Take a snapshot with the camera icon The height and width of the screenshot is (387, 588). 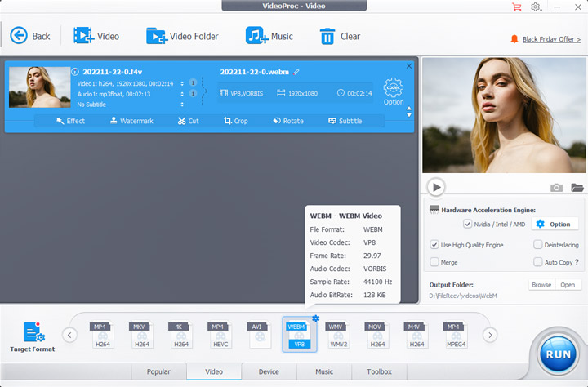tap(556, 188)
